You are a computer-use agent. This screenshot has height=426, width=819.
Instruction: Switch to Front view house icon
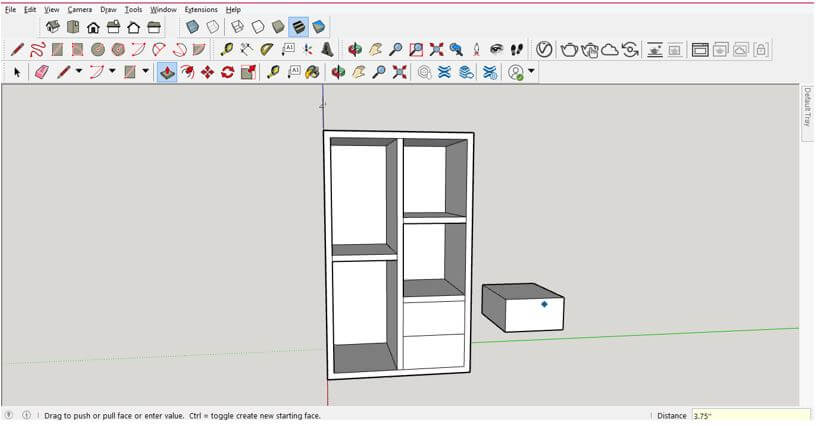[93, 27]
